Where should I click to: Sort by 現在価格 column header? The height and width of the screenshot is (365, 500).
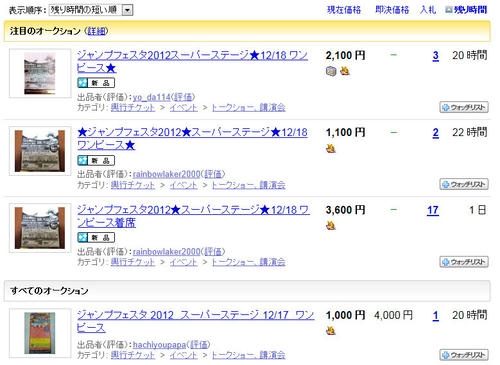click(344, 10)
